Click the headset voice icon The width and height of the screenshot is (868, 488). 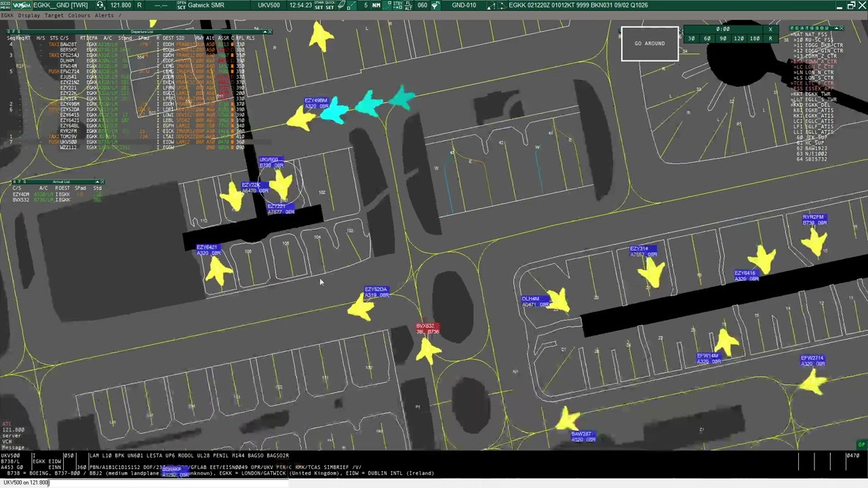[x=100, y=5]
